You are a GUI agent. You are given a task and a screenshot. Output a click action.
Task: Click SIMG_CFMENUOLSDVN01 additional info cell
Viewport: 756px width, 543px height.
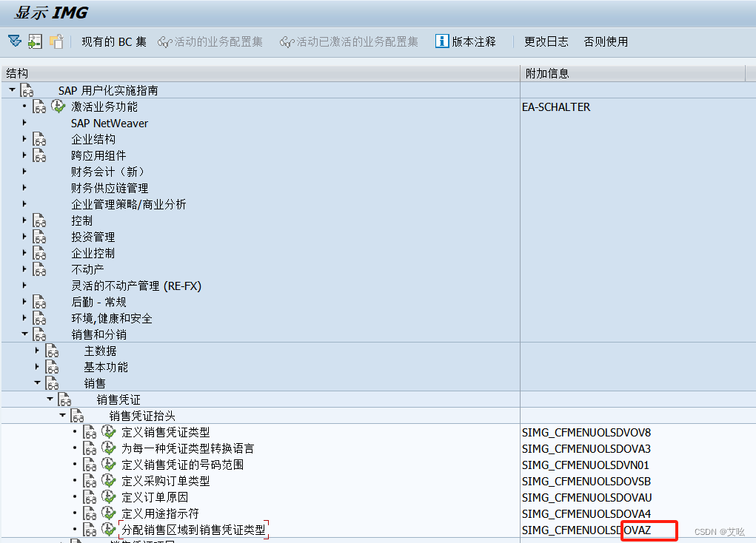coord(585,465)
